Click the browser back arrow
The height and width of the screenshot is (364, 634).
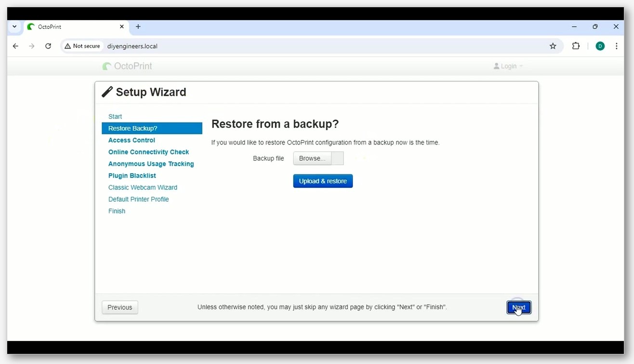(15, 46)
